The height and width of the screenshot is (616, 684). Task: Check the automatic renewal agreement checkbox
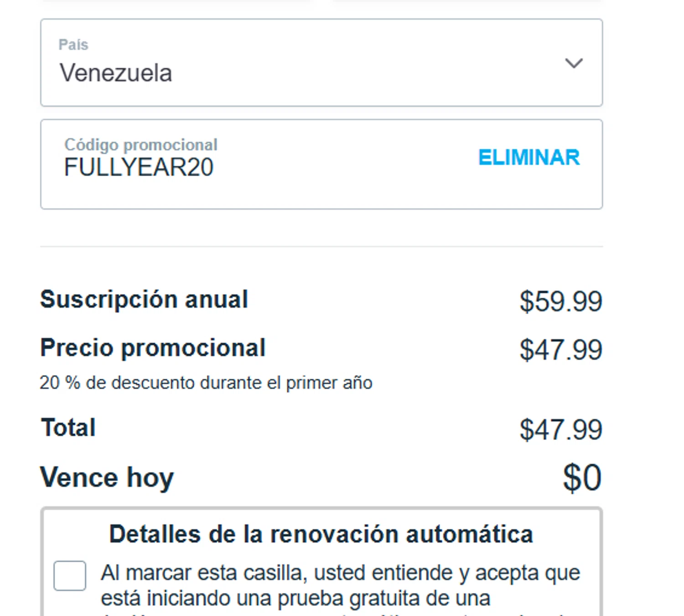[70, 576]
